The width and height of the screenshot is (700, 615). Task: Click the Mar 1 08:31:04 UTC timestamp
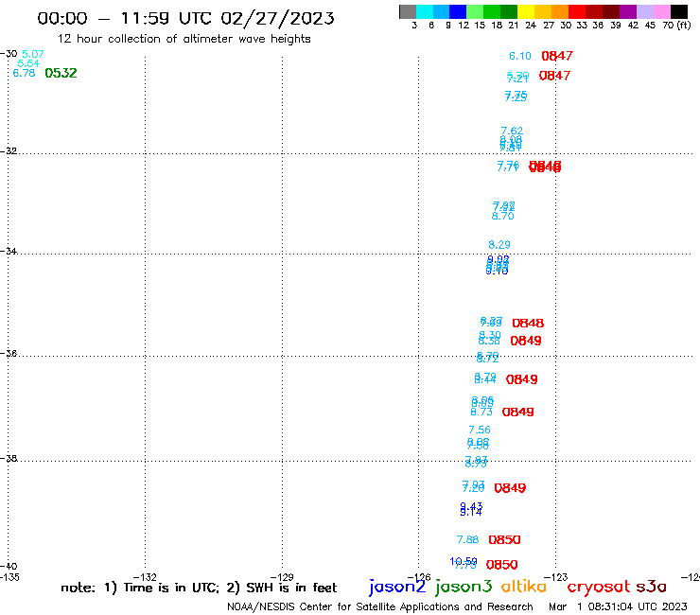[x=618, y=606]
